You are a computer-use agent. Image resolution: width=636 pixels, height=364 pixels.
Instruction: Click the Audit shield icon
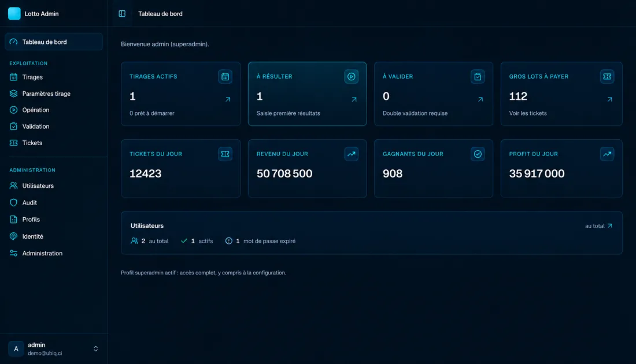tap(13, 203)
